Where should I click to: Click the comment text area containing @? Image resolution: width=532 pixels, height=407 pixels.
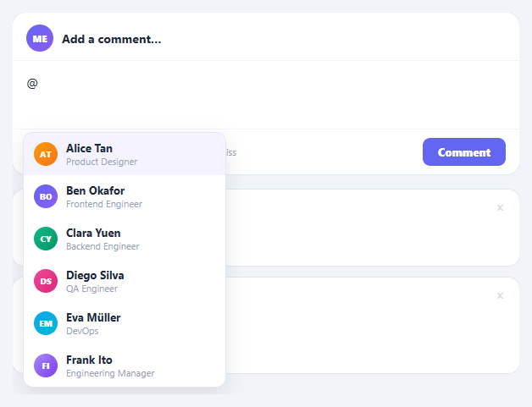tap(266, 95)
